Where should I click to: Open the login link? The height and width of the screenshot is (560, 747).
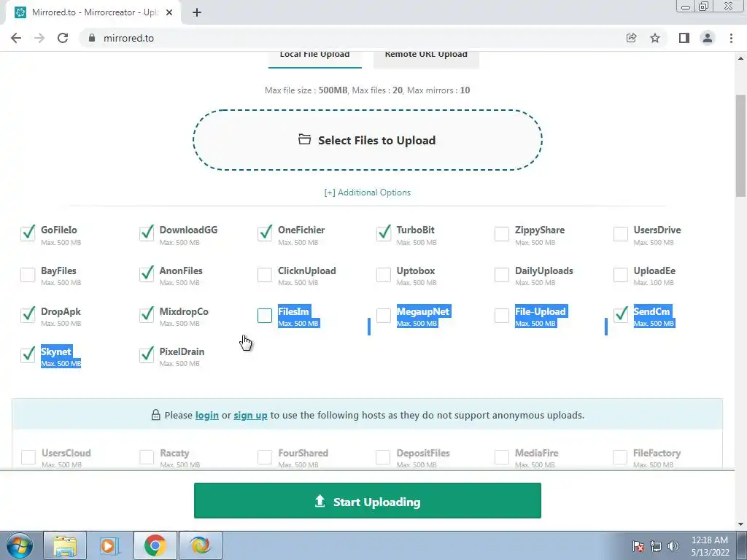click(x=206, y=415)
